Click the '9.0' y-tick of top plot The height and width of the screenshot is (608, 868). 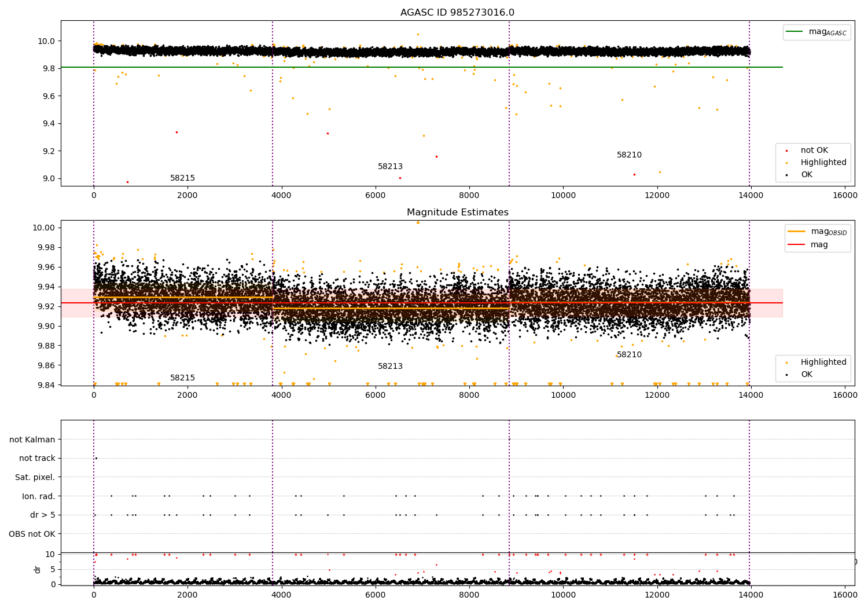click(49, 178)
